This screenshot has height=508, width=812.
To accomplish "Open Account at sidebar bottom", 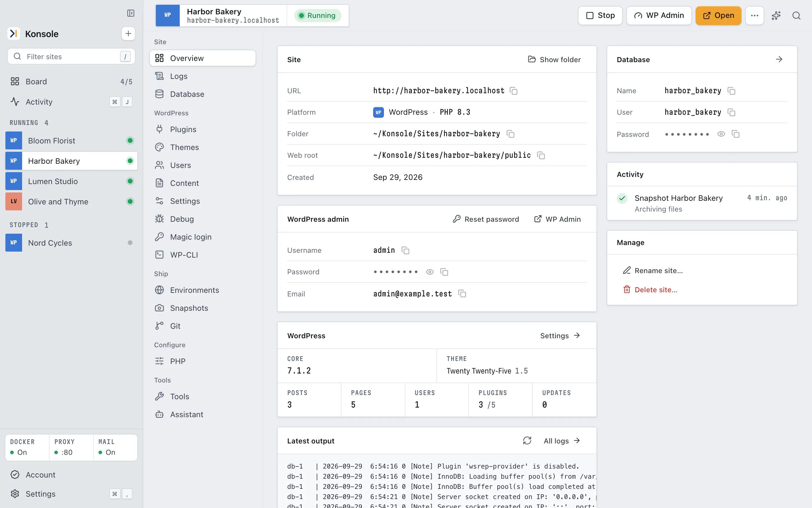I will pos(71,475).
